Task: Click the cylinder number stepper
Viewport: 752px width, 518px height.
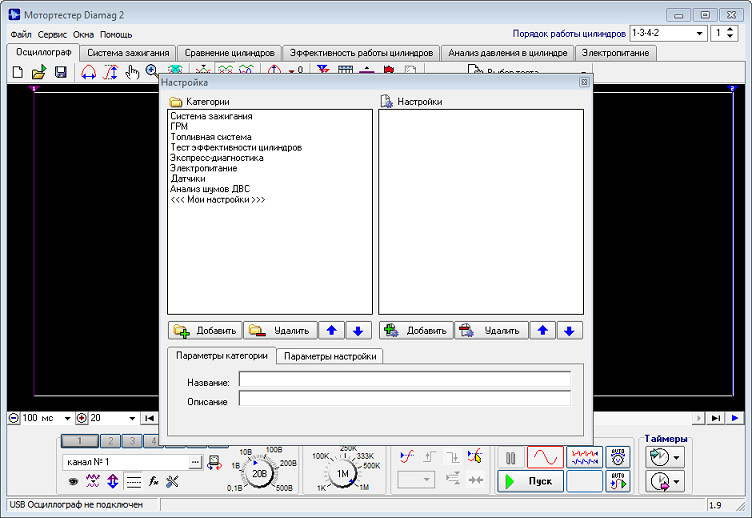Action: (730, 33)
